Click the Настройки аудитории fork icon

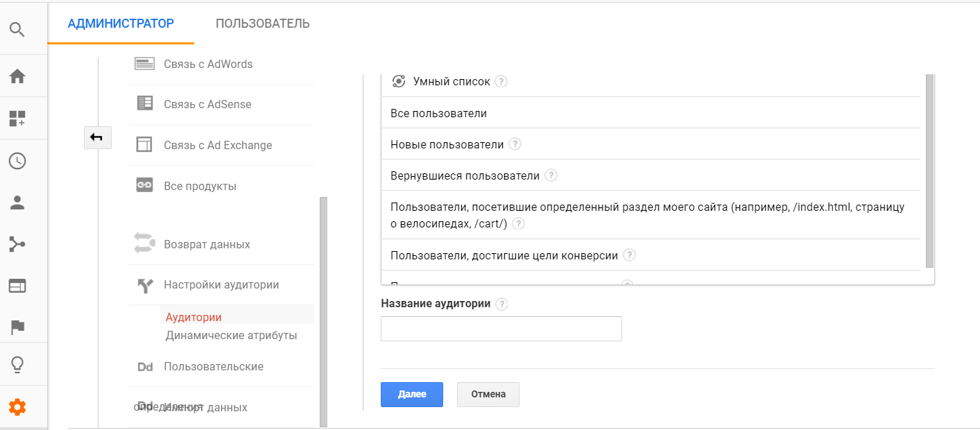tap(144, 285)
